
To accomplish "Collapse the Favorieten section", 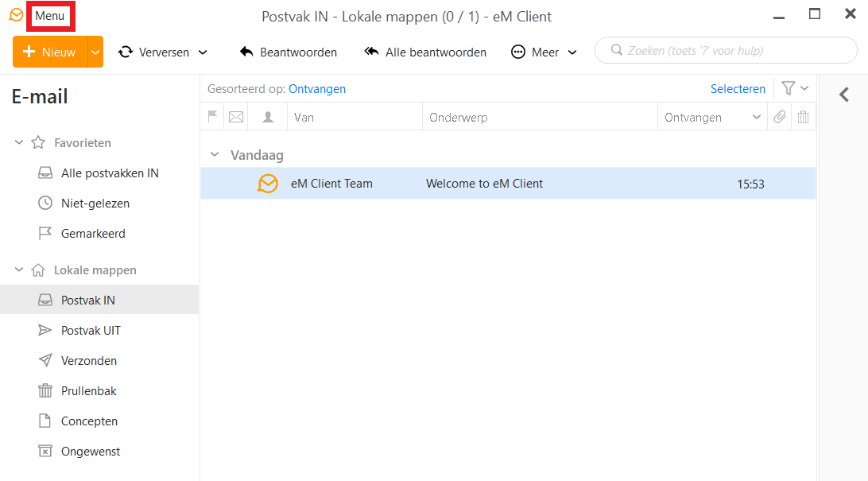I will pos(20,143).
